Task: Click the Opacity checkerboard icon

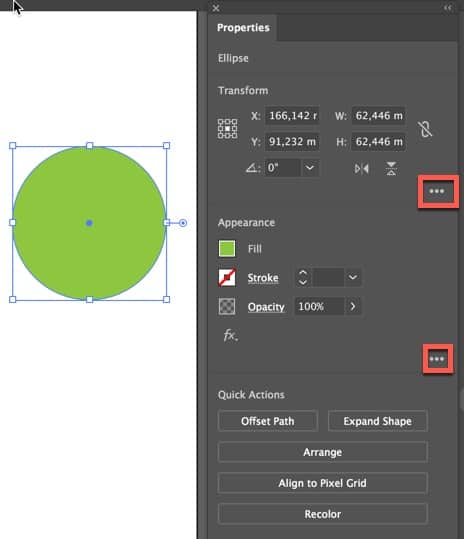Action: (227, 306)
